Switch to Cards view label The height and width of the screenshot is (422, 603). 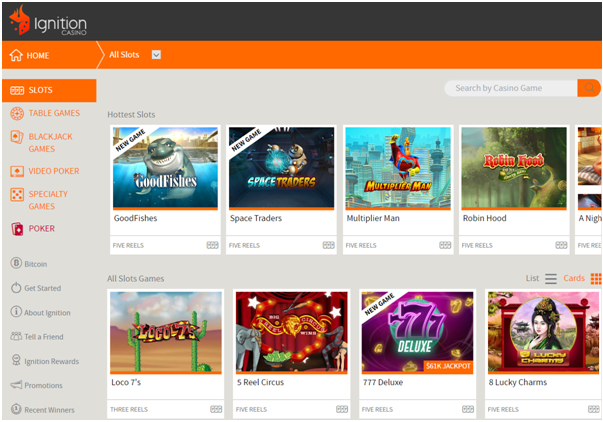tap(574, 278)
